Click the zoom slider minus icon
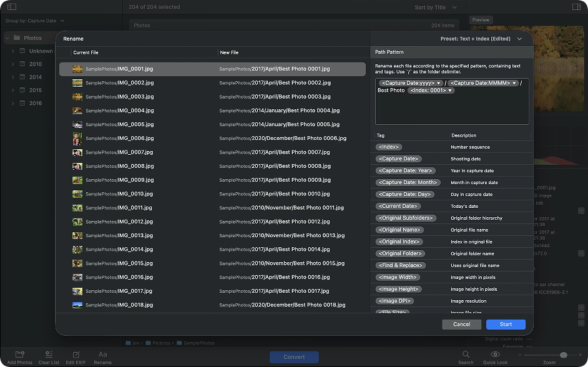Screen dimensions: 588x367 tap(520, 355)
